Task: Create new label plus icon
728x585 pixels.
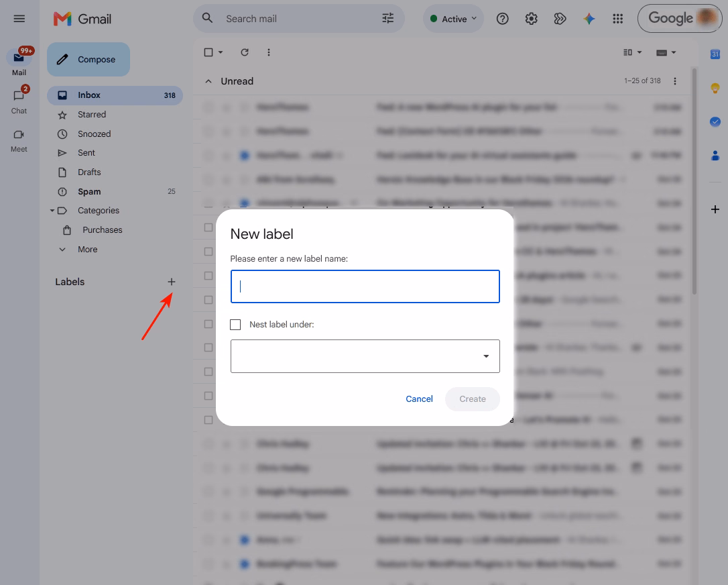Action: [x=172, y=282]
